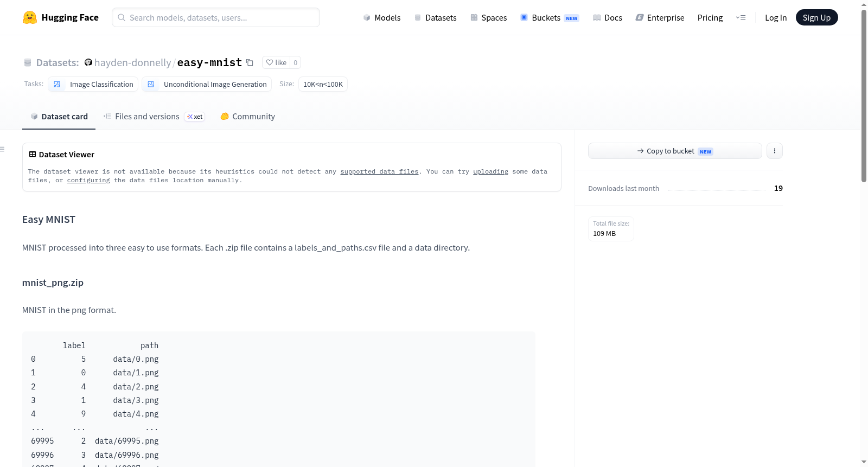The height and width of the screenshot is (467, 868).
Task: Click the heart icon in like button
Action: [x=270, y=62]
